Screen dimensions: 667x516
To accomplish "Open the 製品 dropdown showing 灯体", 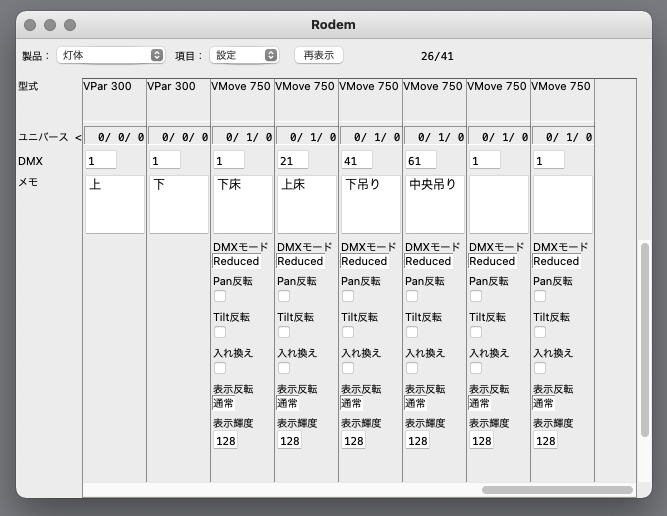I will tap(111, 55).
